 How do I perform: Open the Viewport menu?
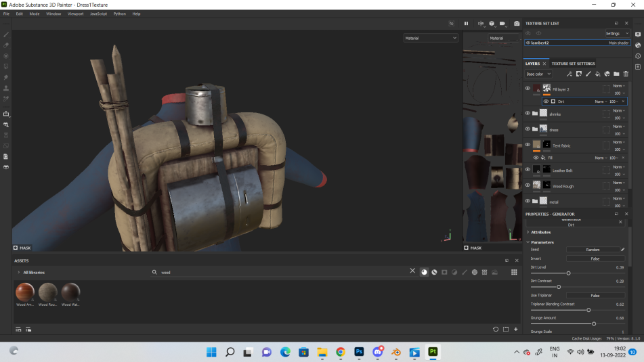tap(76, 14)
